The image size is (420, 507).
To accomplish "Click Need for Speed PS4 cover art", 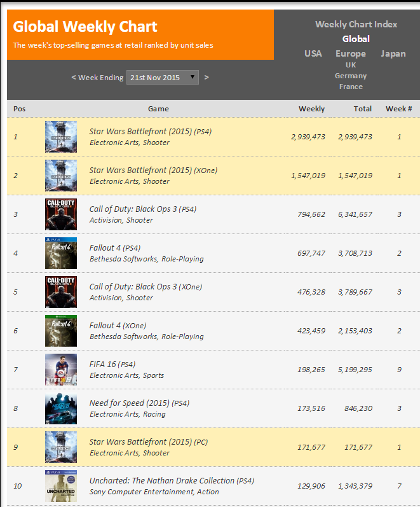I will pyautogui.click(x=61, y=408).
